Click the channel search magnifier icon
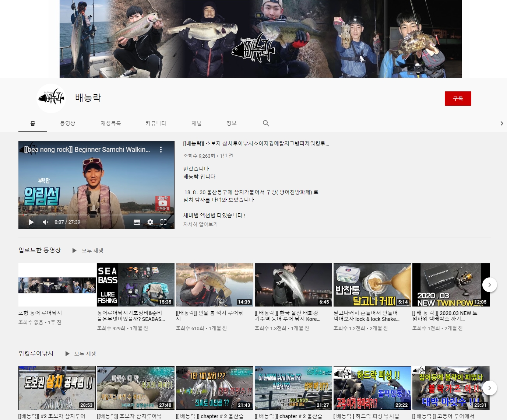 pos(266,123)
